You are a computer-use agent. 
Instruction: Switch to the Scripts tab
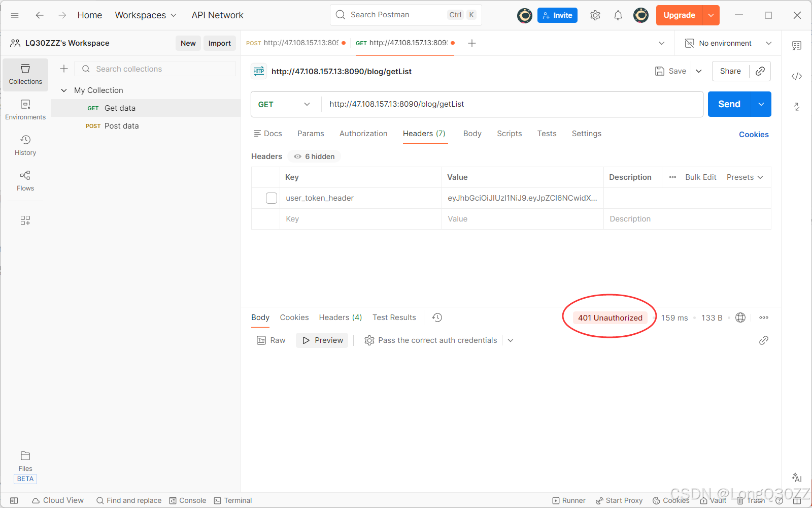click(x=510, y=134)
